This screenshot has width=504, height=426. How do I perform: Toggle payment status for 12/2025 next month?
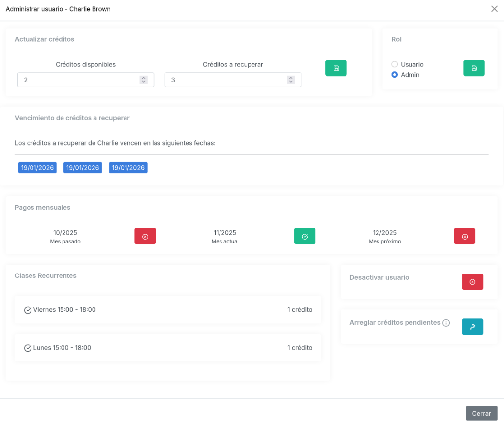coord(464,236)
